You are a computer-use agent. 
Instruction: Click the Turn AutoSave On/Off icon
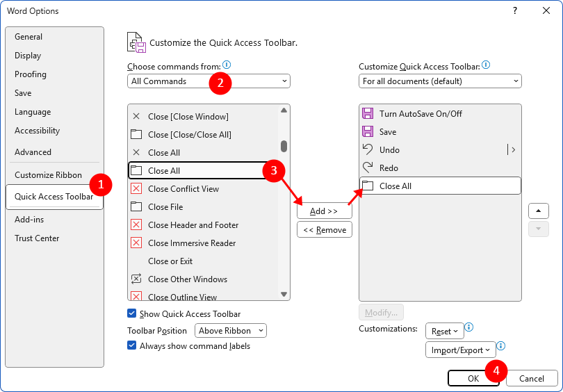(368, 114)
